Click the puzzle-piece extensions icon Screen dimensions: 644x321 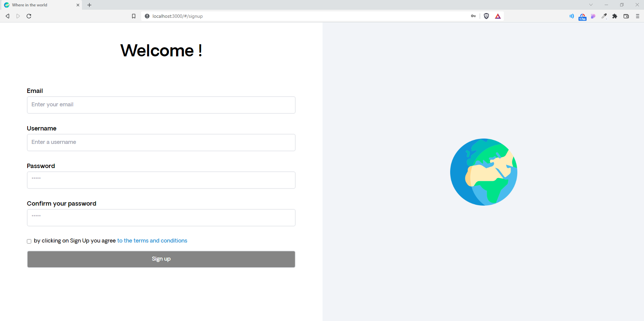click(615, 16)
